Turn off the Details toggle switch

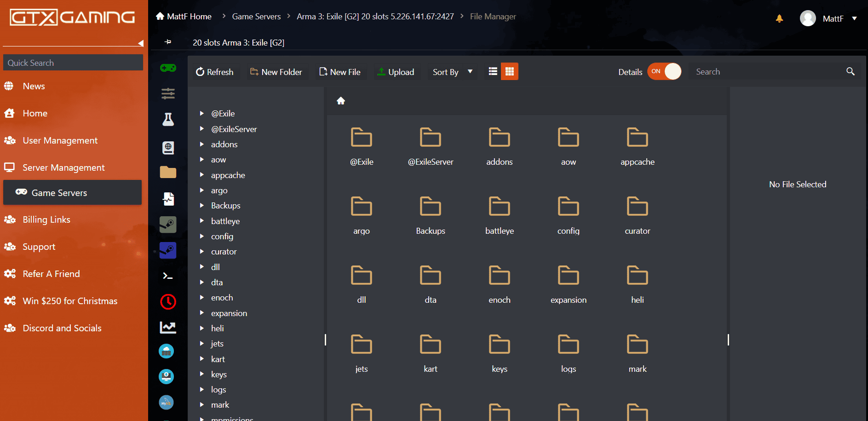664,72
